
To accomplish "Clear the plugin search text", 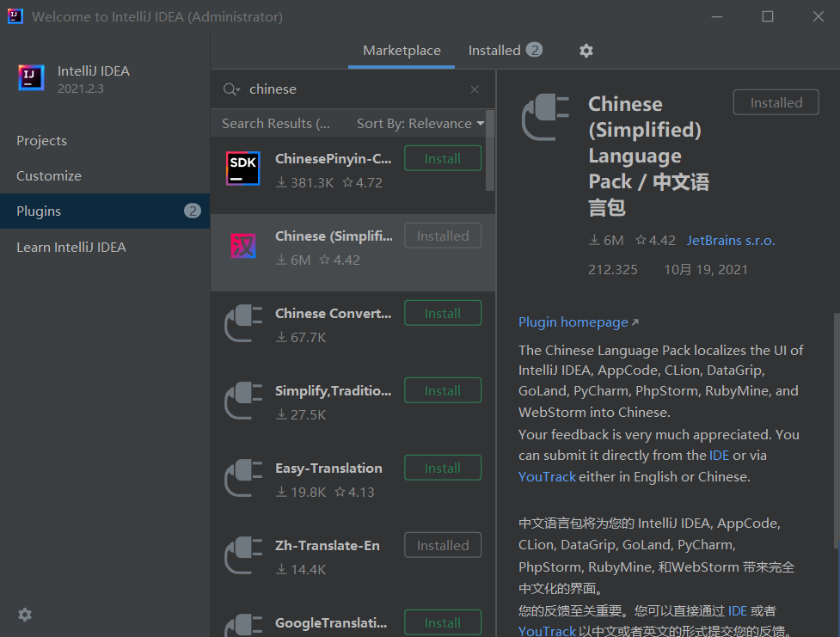I will click(x=474, y=89).
